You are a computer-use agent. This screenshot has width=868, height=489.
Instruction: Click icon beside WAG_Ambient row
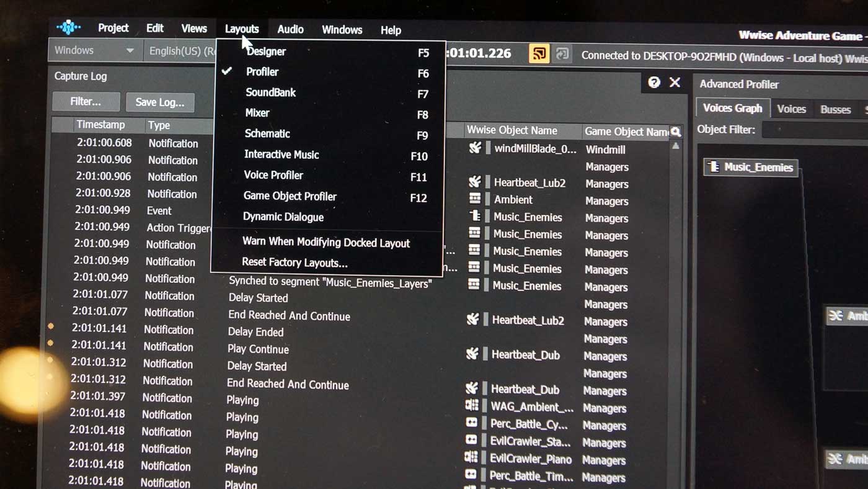471,406
